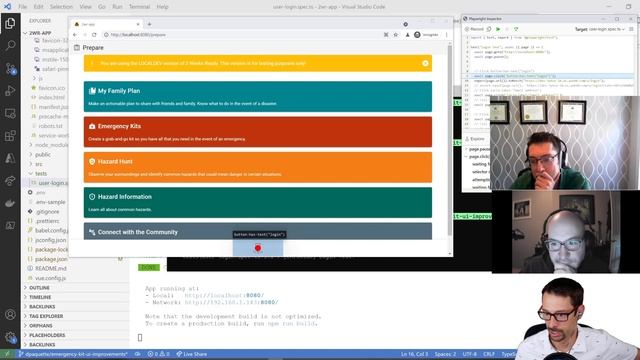
Task: Click the git branch in status bar
Action: click(73, 354)
